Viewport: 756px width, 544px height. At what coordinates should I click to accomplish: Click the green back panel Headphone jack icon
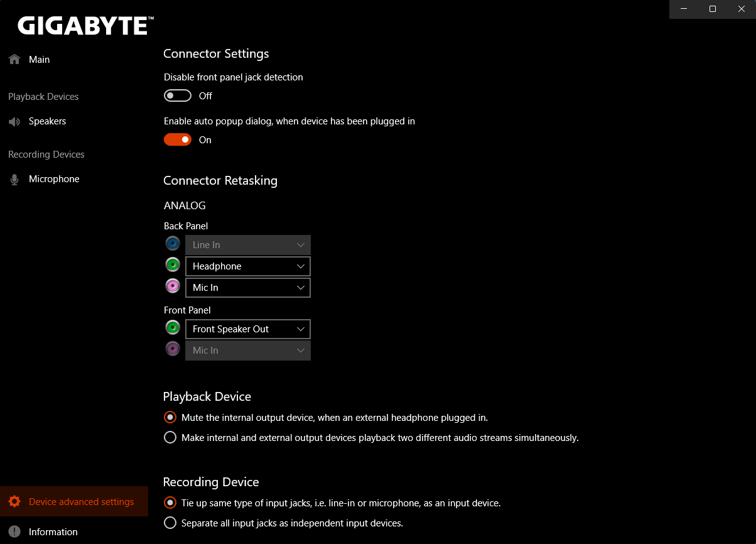pyautogui.click(x=173, y=265)
